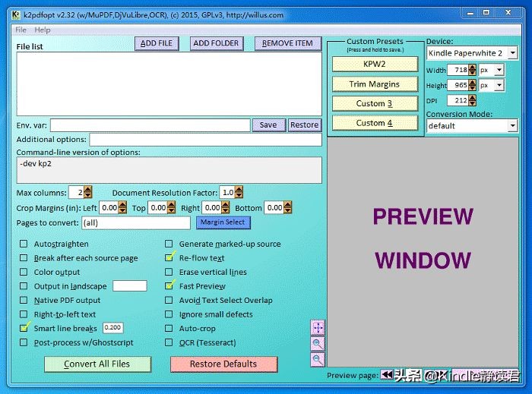Viewport: 532px width, 394px height.
Task: Click inside the File list box
Action: (x=169, y=84)
